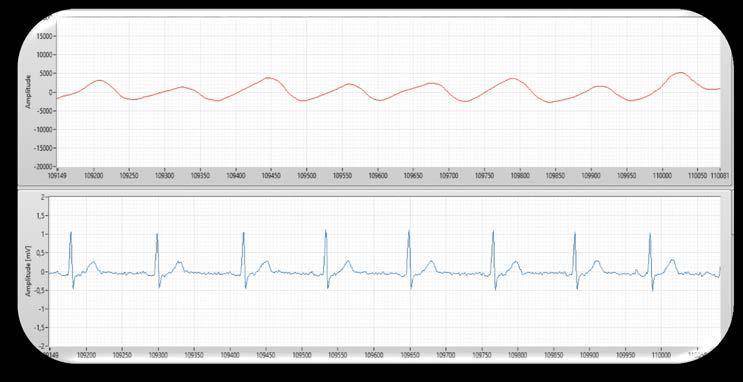The width and height of the screenshot is (743, 382).
Task: Click the -5000 tick on upper Y axis
Action: 46,111
